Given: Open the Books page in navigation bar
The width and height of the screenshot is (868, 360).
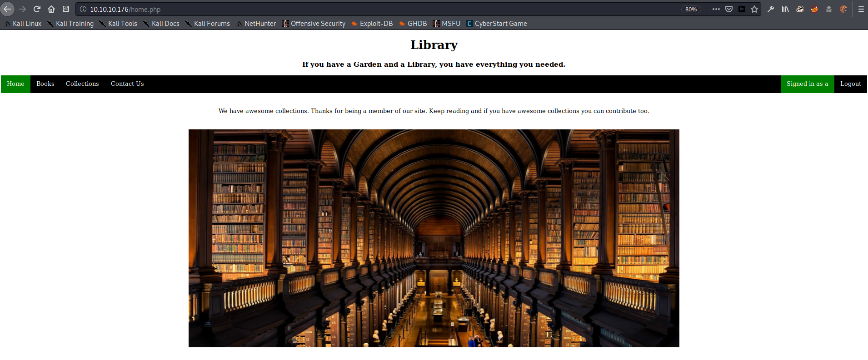Looking at the screenshot, I should tap(45, 84).
